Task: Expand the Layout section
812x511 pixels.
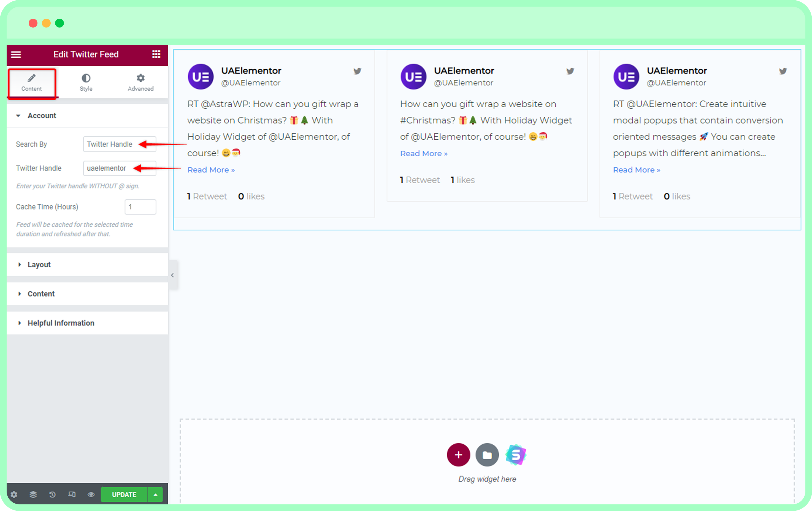Action: 39,265
